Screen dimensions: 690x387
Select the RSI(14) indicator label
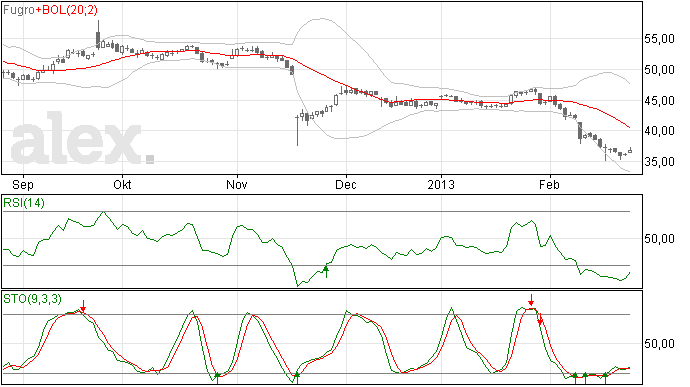[24, 203]
